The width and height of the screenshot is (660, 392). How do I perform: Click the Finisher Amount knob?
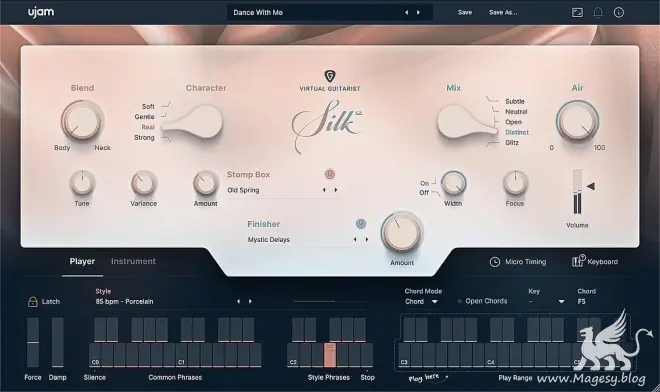(402, 233)
